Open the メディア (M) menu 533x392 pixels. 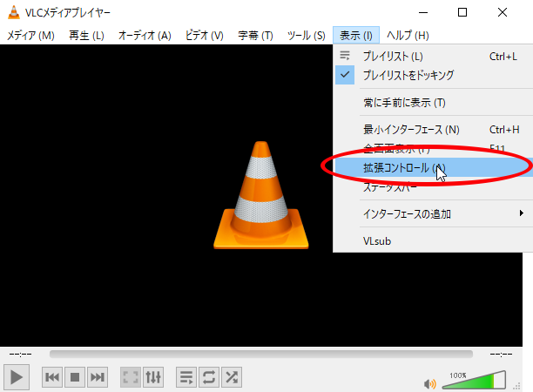30,35
